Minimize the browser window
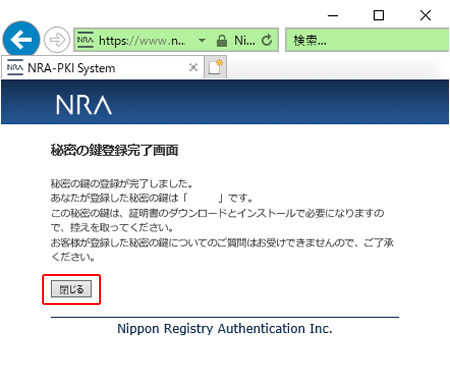 tap(333, 15)
